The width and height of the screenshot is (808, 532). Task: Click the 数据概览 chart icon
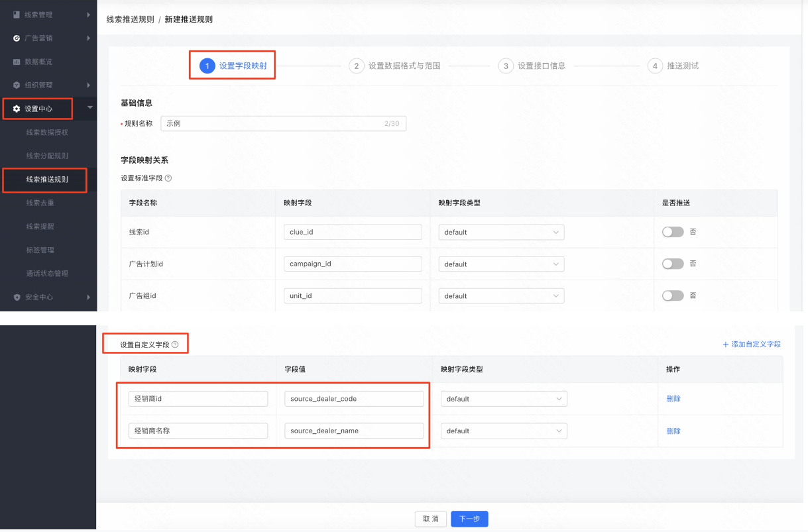click(17, 62)
